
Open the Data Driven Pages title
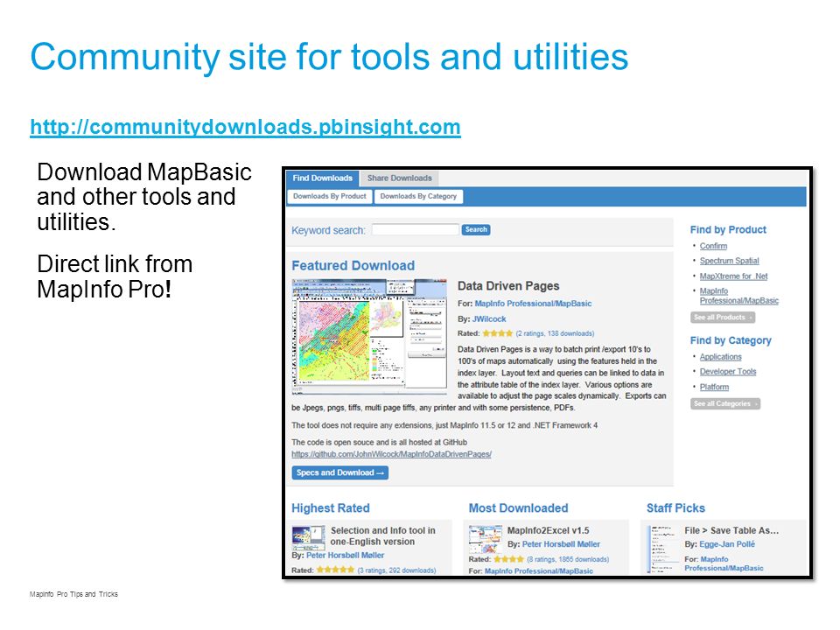pyautogui.click(x=507, y=285)
